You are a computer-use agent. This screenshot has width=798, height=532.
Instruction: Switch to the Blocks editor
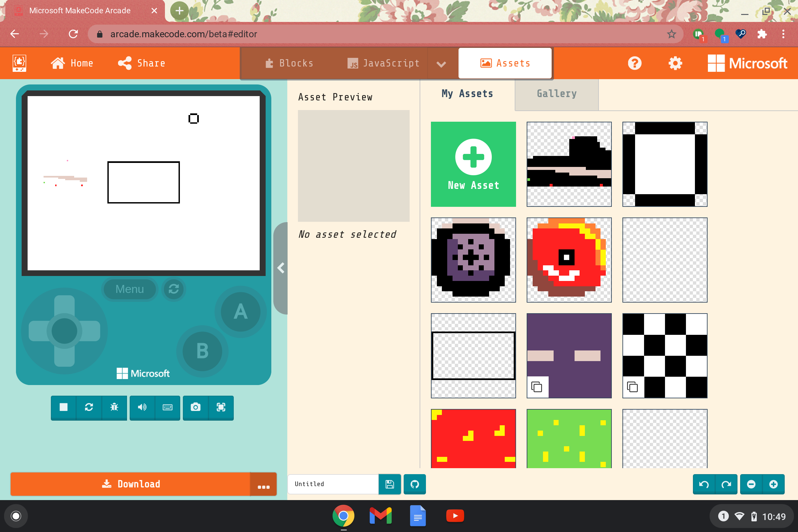tap(289, 64)
